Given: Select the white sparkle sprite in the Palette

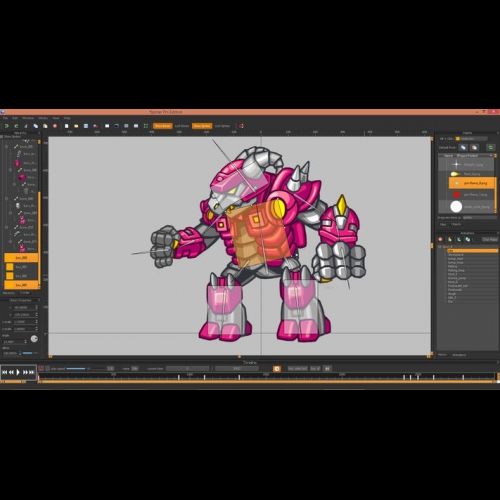Looking at the screenshot, I should pos(456,164).
